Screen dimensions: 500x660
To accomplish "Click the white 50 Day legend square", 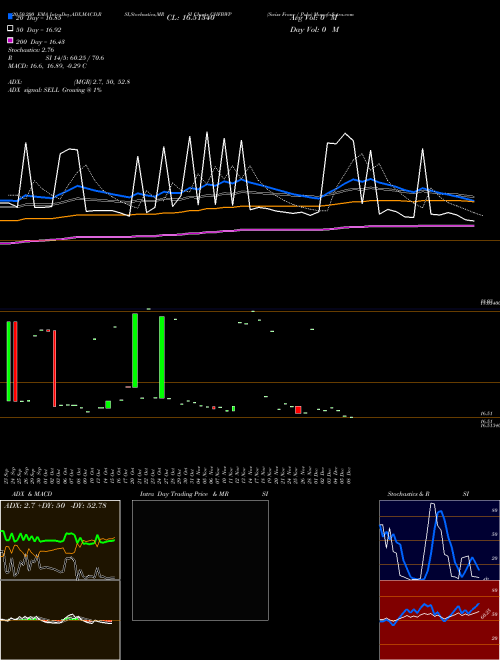I will click(10, 29).
